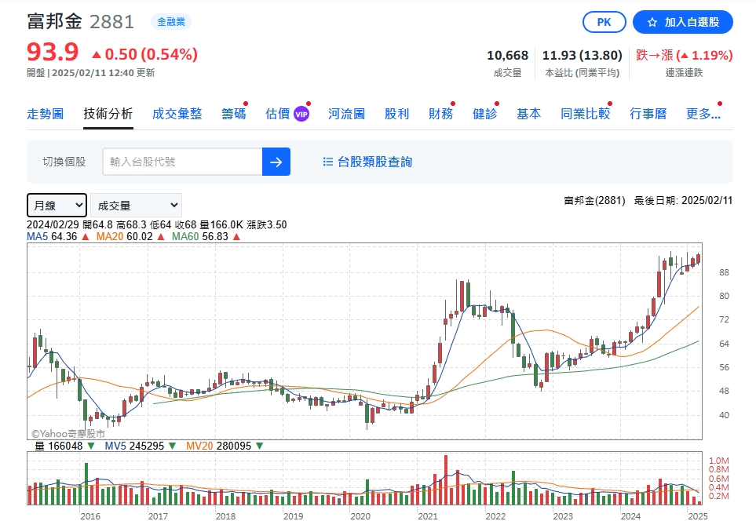Select the 技術分析 tab
The image size is (756, 532).
108,114
